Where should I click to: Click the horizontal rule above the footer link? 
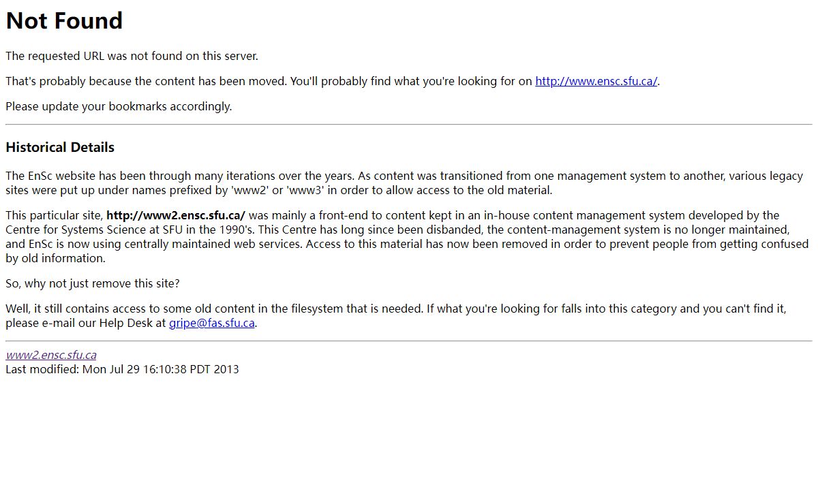click(409, 341)
